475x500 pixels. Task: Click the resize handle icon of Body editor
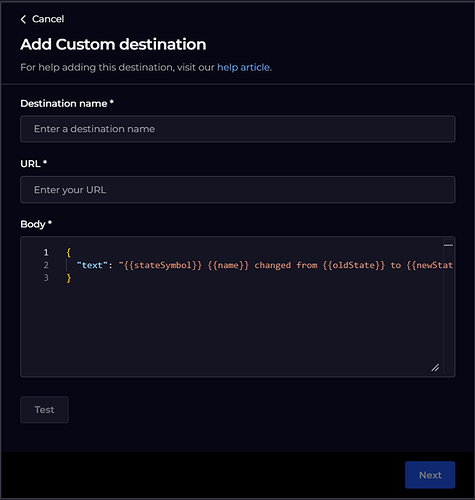435,368
